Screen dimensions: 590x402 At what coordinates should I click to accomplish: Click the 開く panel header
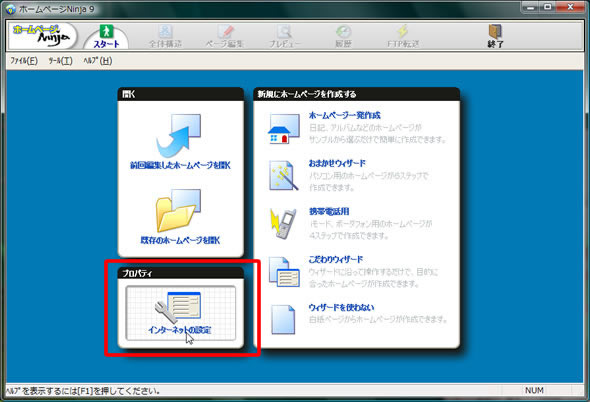click(181, 94)
